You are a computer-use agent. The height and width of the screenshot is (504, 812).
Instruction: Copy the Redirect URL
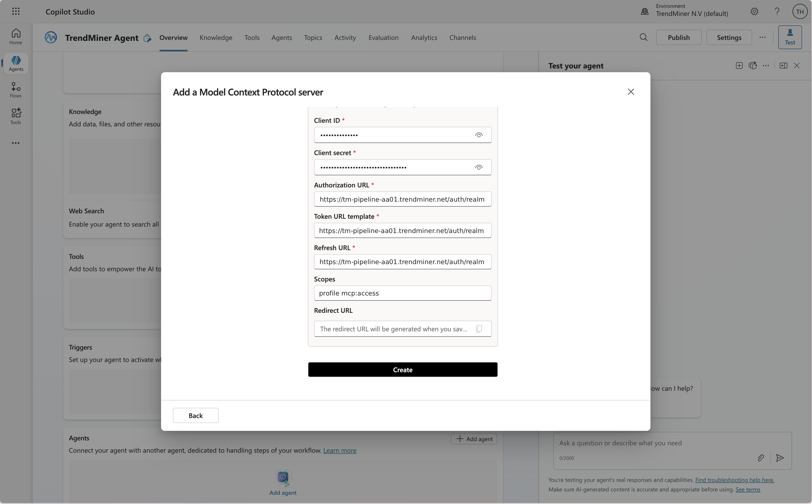[x=479, y=329]
